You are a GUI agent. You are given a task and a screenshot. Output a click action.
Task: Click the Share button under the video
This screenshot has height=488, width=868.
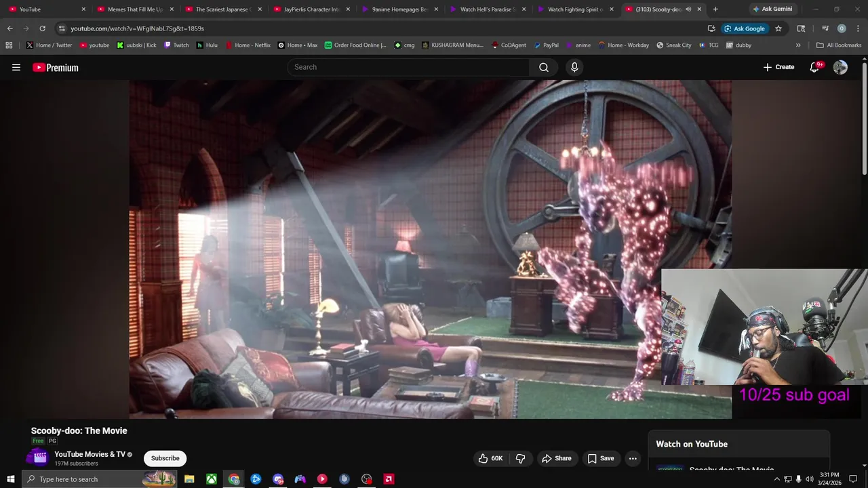[x=556, y=458]
